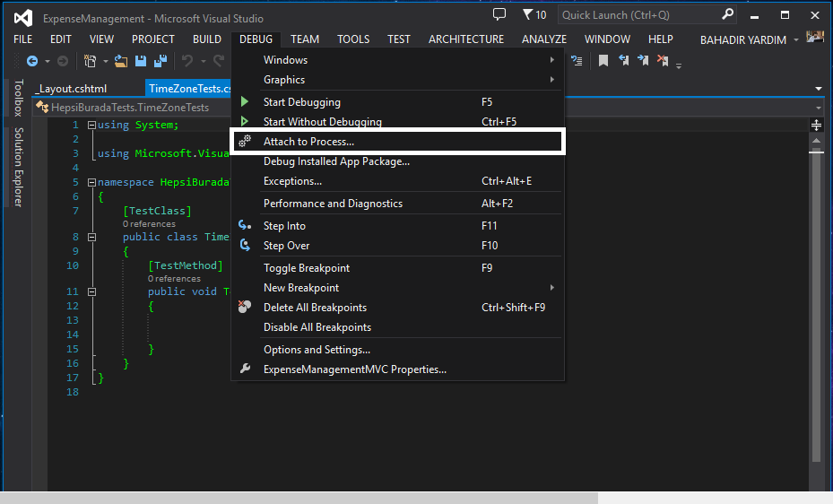
Task: Select Start Debugging from Debug menu
Action: point(397,102)
